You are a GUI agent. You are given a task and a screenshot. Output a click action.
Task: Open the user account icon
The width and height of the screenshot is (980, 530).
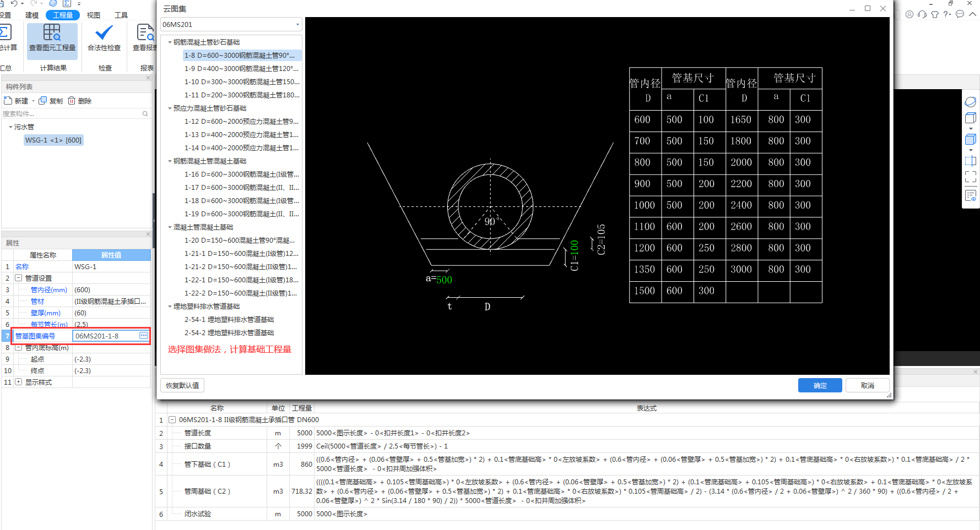pyautogui.click(x=909, y=14)
